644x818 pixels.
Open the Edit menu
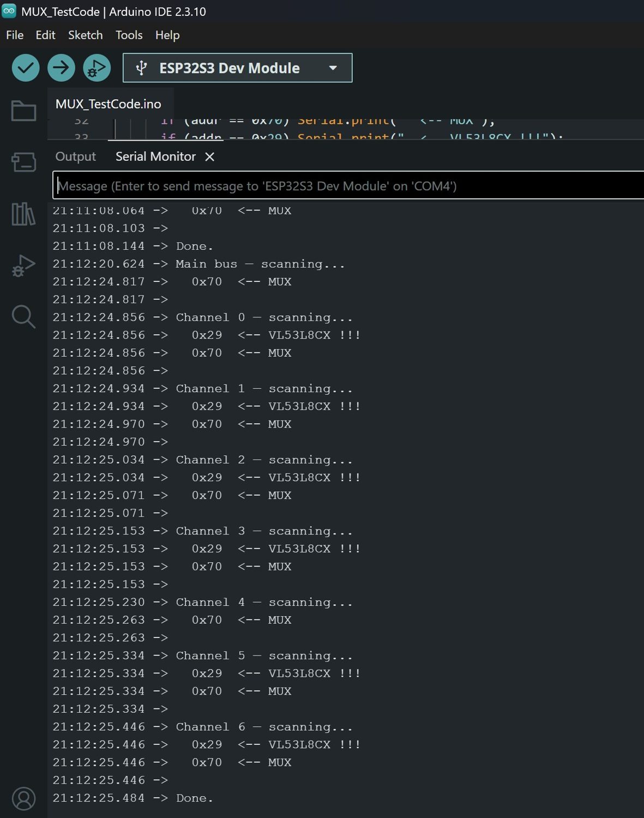[x=45, y=35]
